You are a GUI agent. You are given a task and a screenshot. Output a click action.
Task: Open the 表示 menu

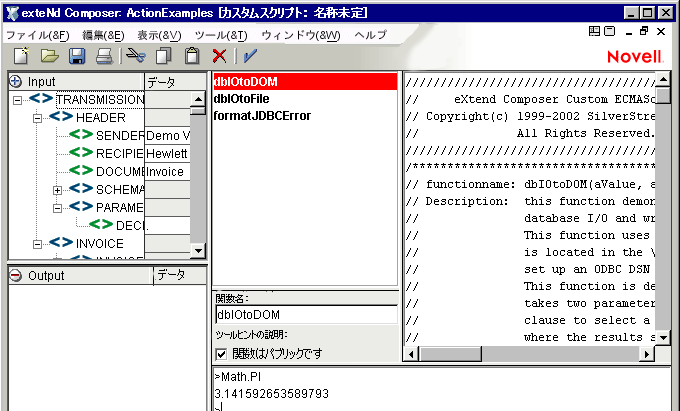pyautogui.click(x=159, y=35)
